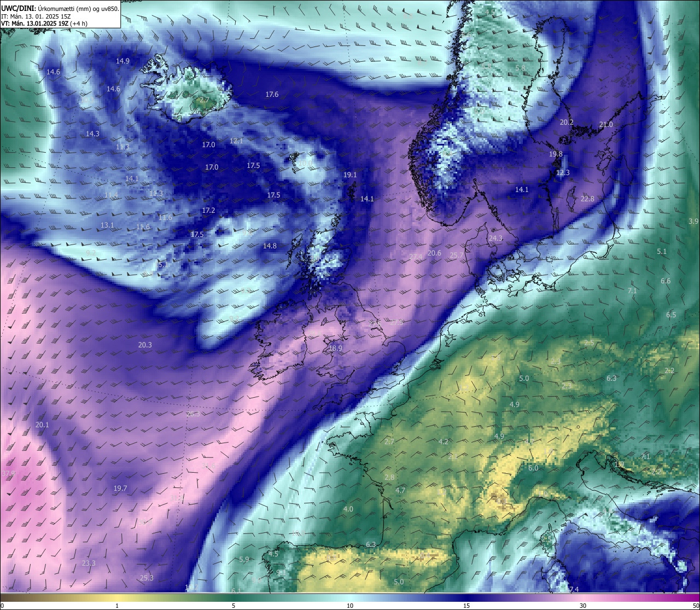
Task: Select the 25.7 value label
Action: 456,255
